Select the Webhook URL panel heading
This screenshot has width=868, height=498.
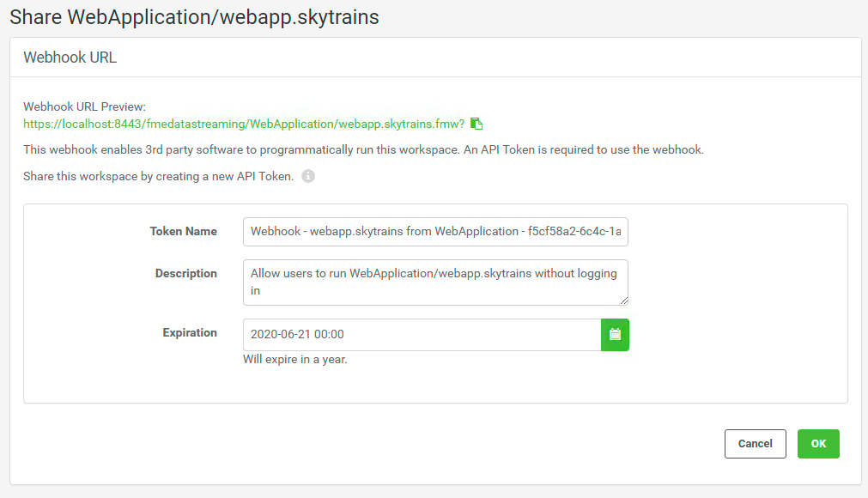(x=70, y=58)
